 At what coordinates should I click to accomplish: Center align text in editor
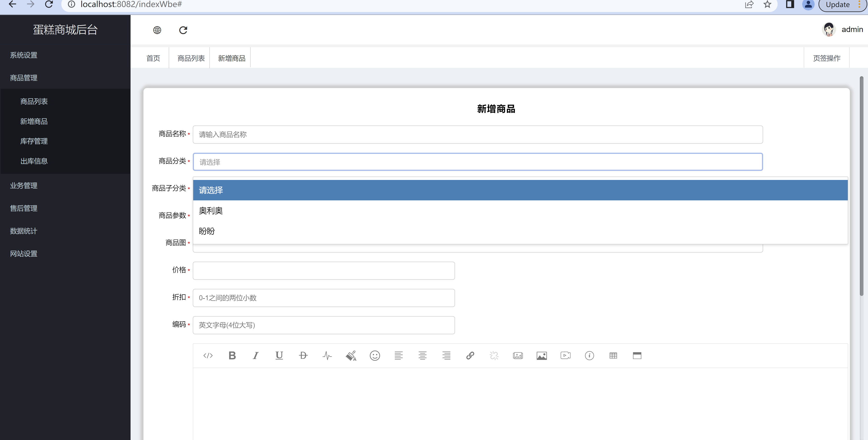coord(423,356)
